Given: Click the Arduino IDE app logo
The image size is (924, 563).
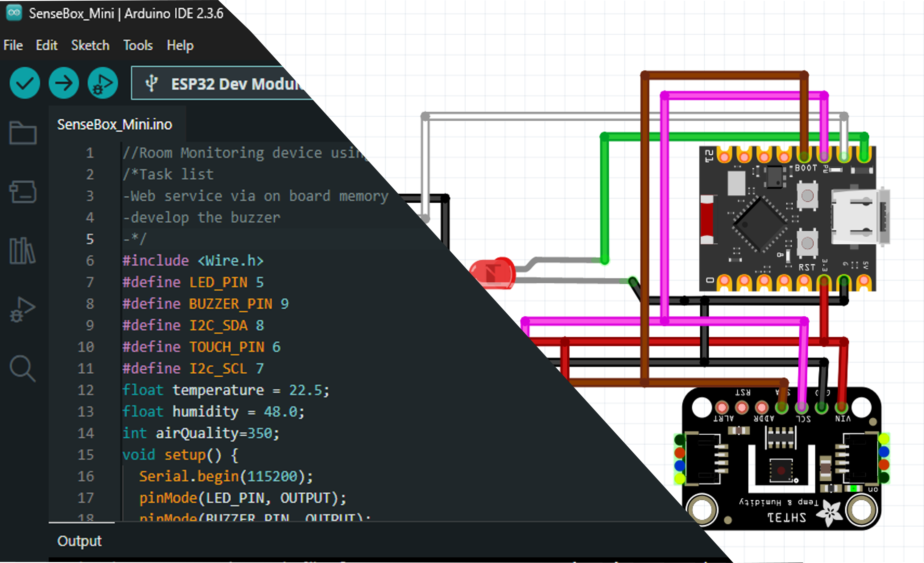Looking at the screenshot, I should 14,13.
